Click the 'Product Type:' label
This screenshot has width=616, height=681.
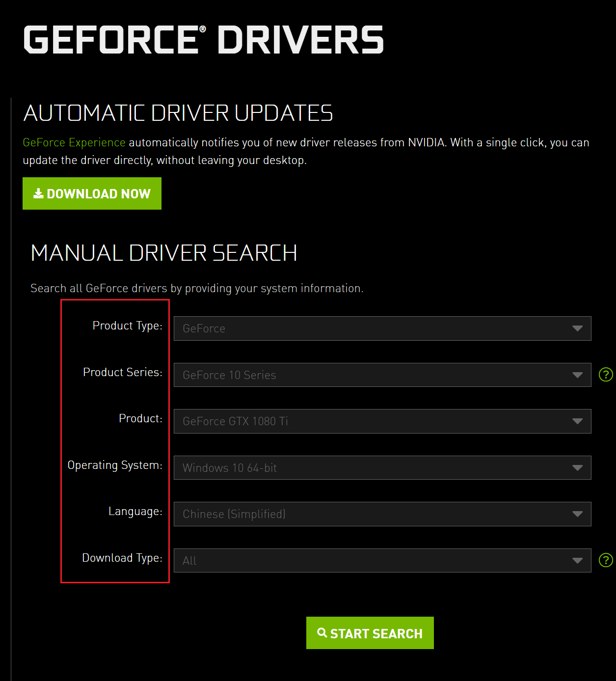[128, 326]
